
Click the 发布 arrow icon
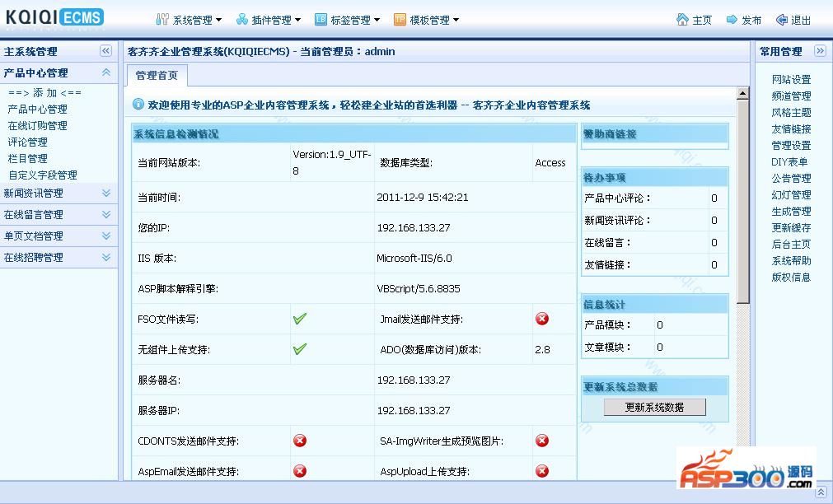point(732,20)
